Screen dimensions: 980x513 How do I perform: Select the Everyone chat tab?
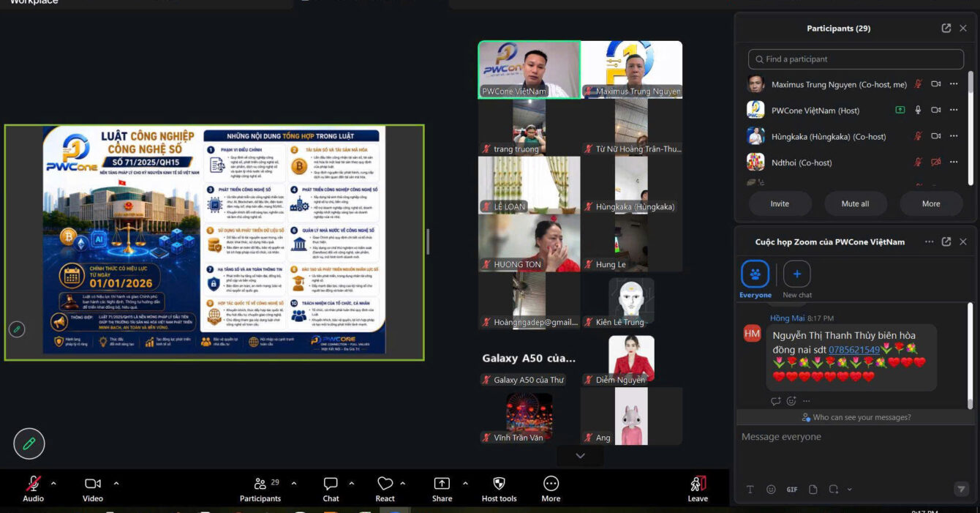click(x=755, y=280)
